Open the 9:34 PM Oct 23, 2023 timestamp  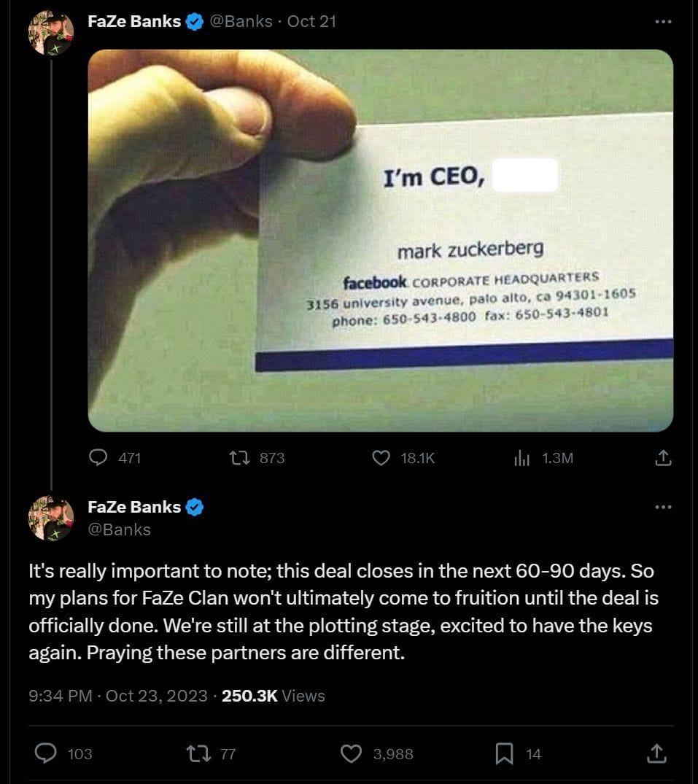[x=117, y=696]
